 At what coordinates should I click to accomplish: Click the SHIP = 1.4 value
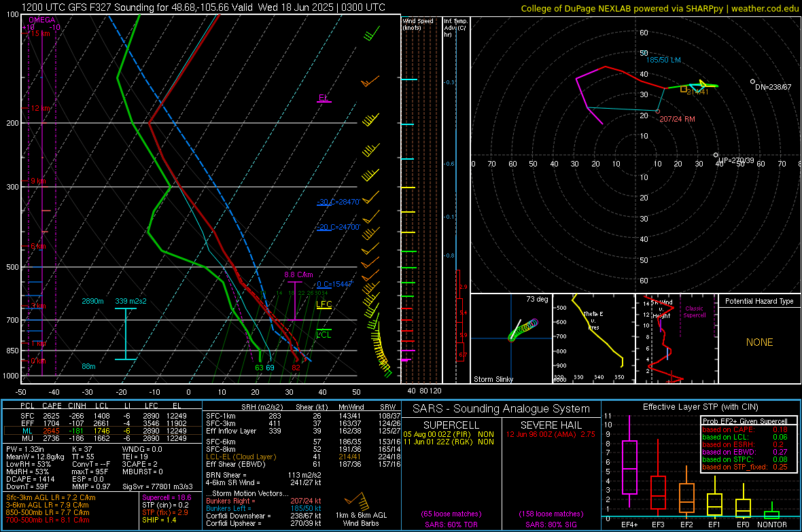pos(159,520)
